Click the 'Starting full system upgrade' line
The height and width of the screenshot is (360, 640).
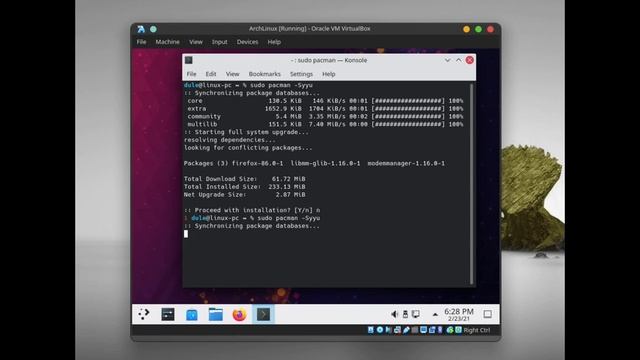pos(246,132)
